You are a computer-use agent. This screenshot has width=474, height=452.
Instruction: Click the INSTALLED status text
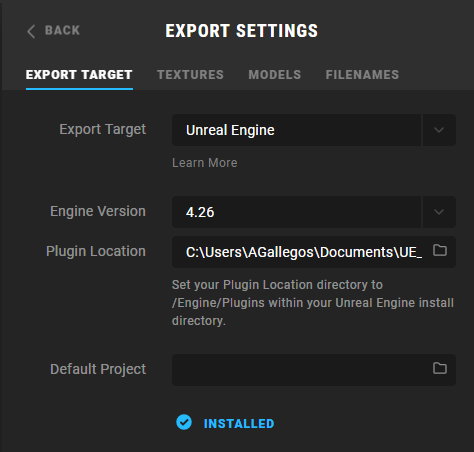(x=239, y=424)
